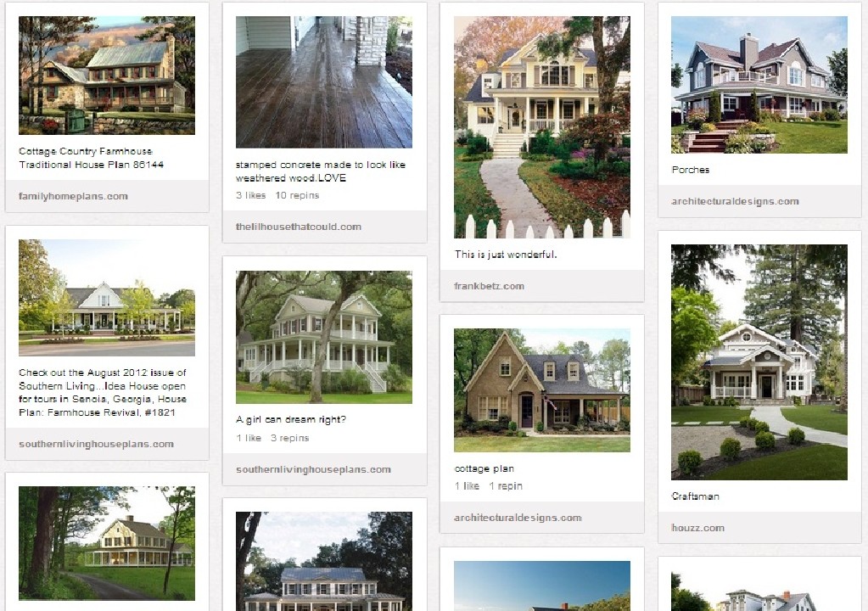Open the Cottage Country Farmhouse pin image
868x611 pixels.
(107, 76)
